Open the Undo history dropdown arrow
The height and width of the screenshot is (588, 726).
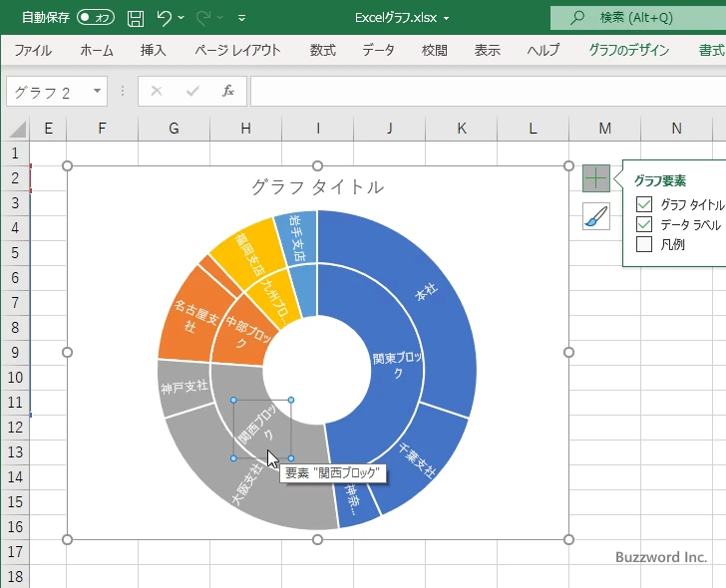[x=181, y=18]
